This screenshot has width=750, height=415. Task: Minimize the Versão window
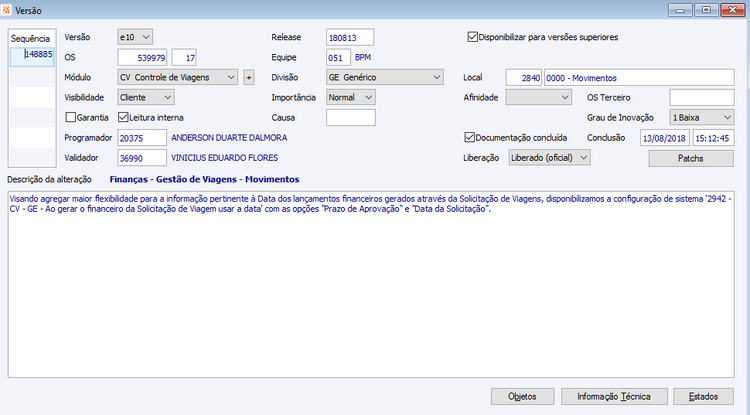pos(680,10)
